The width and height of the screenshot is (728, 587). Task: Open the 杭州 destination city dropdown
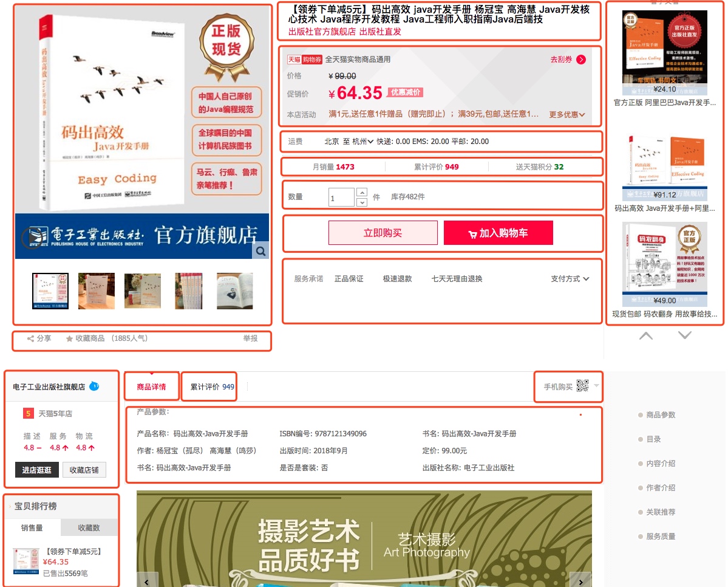tap(363, 142)
